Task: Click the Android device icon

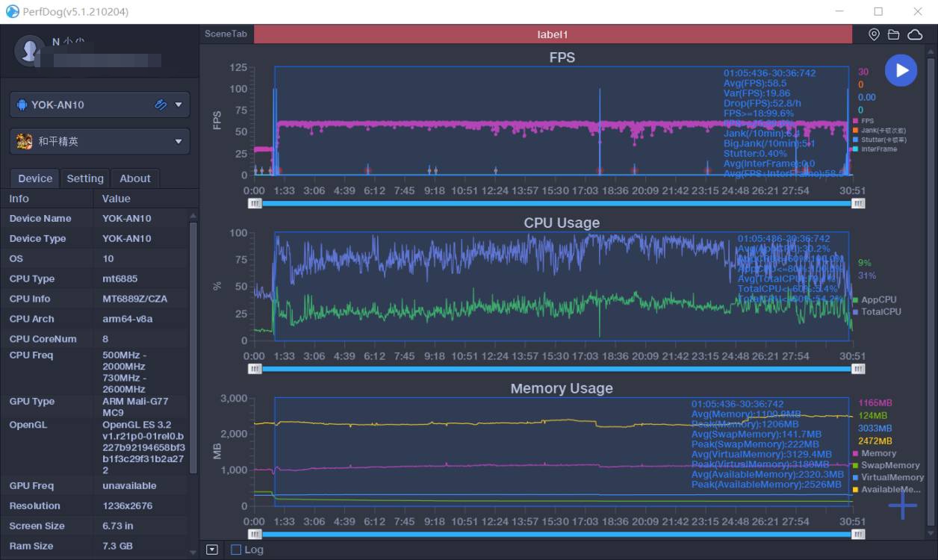Action: [x=22, y=105]
